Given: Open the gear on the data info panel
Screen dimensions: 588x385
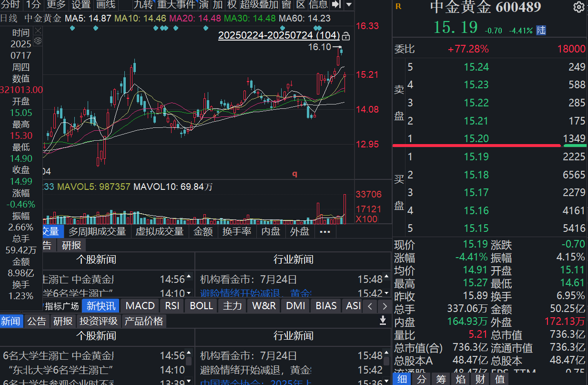Looking at the screenshot, I should tap(38, 41).
